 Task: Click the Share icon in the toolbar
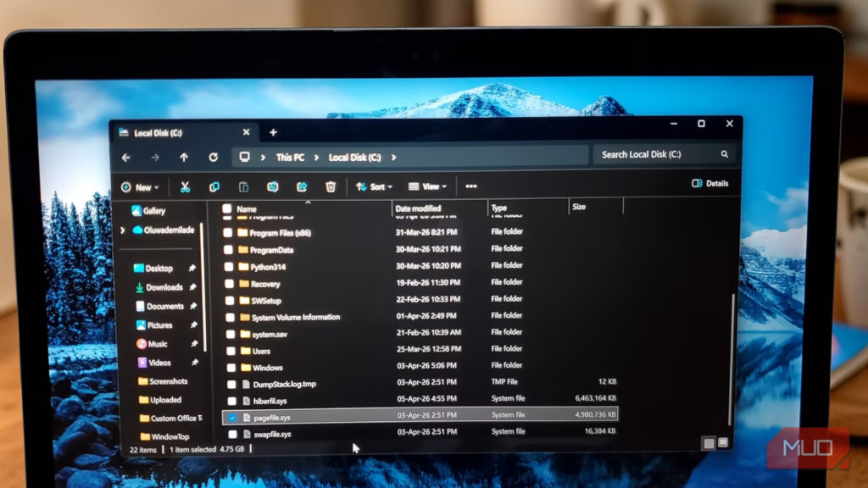[x=302, y=186]
